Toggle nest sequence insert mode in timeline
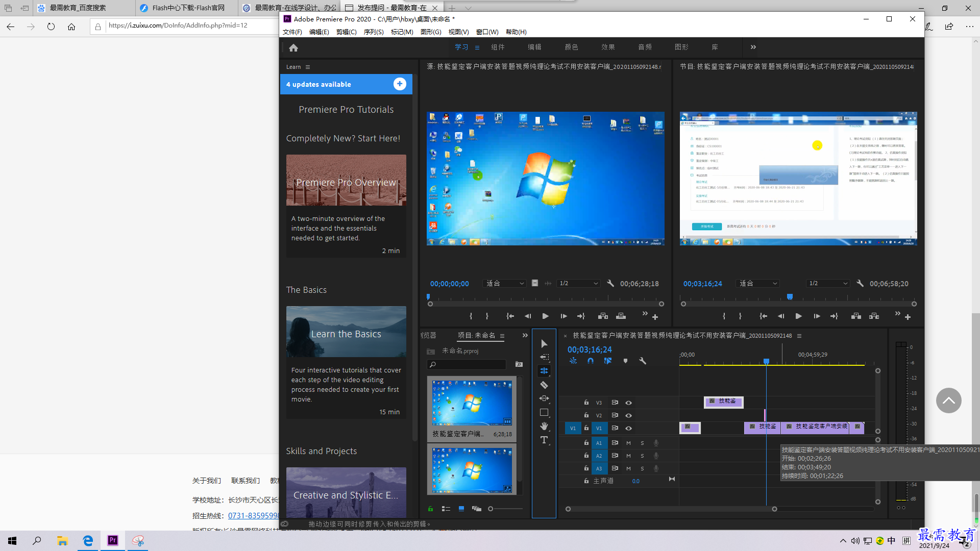This screenshot has height=551, width=980. [573, 361]
